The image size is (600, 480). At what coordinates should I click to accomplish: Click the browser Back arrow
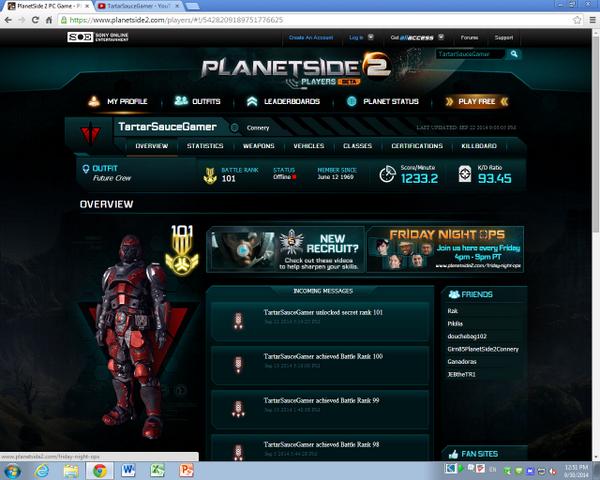(8, 20)
